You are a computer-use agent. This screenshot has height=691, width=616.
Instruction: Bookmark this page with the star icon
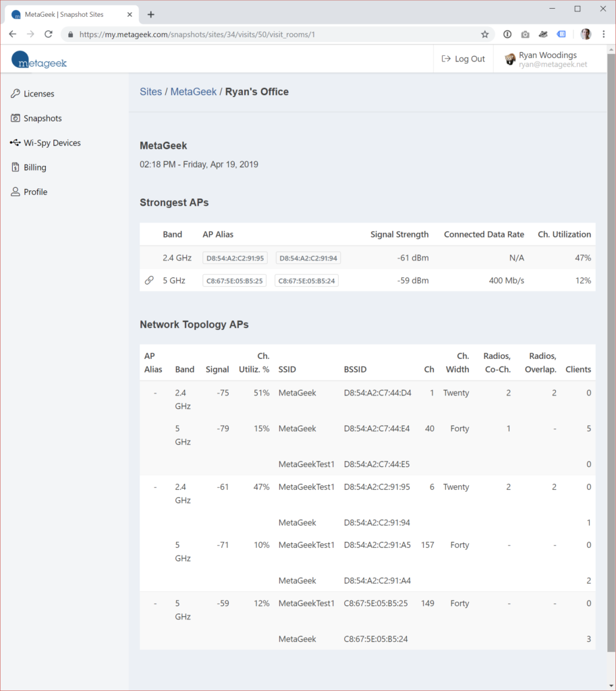click(484, 34)
